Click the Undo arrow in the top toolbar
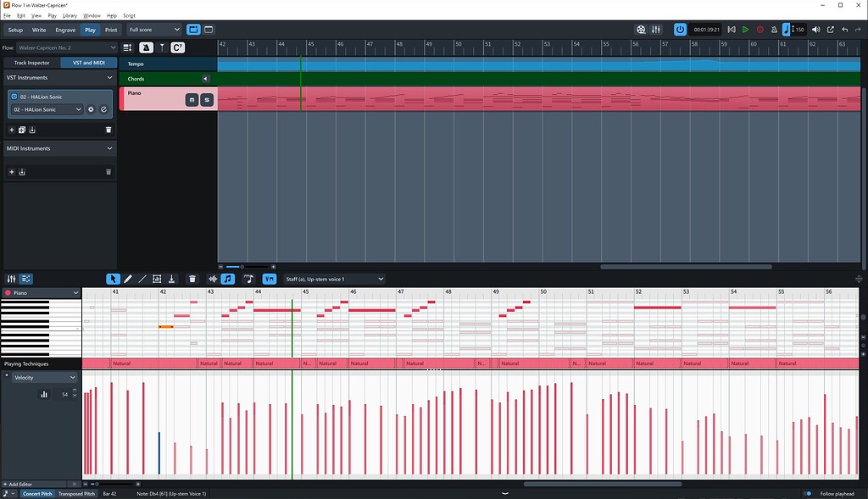The height and width of the screenshot is (499, 868). click(845, 29)
